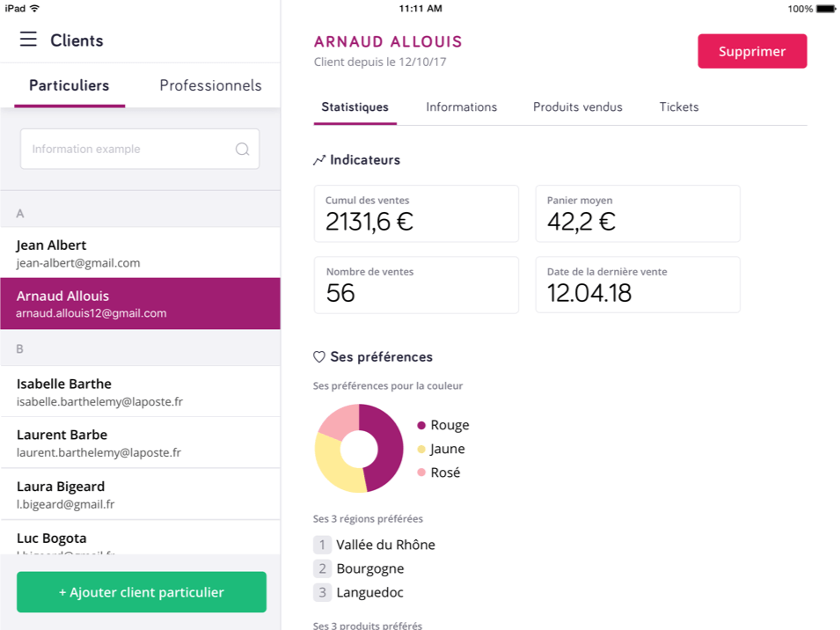This screenshot has height=630, width=840.
Task: Click the Rouge legend color dot
Action: (421, 425)
